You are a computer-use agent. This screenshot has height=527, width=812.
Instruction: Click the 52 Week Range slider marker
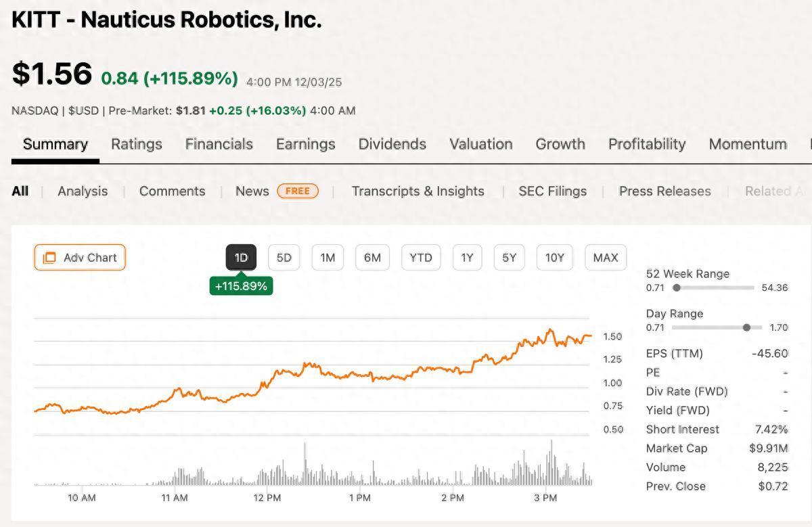pyautogui.click(x=676, y=288)
